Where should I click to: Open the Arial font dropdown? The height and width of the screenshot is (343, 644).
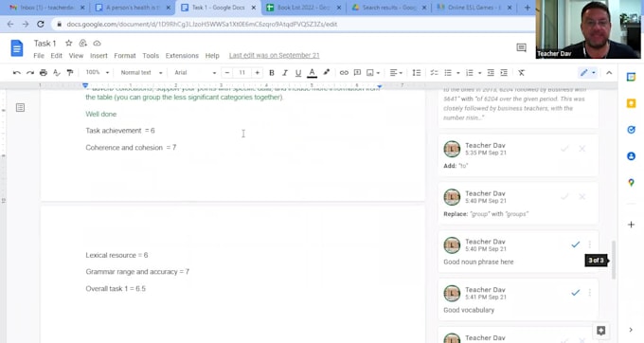(x=195, y=73)
